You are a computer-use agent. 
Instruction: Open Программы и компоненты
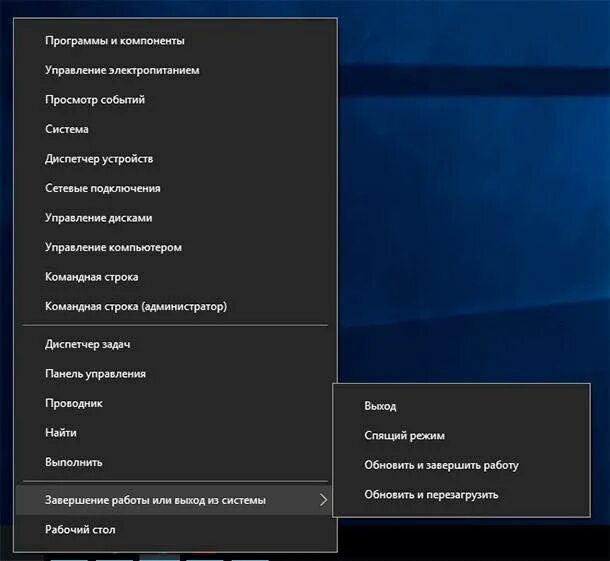point(175,41)
